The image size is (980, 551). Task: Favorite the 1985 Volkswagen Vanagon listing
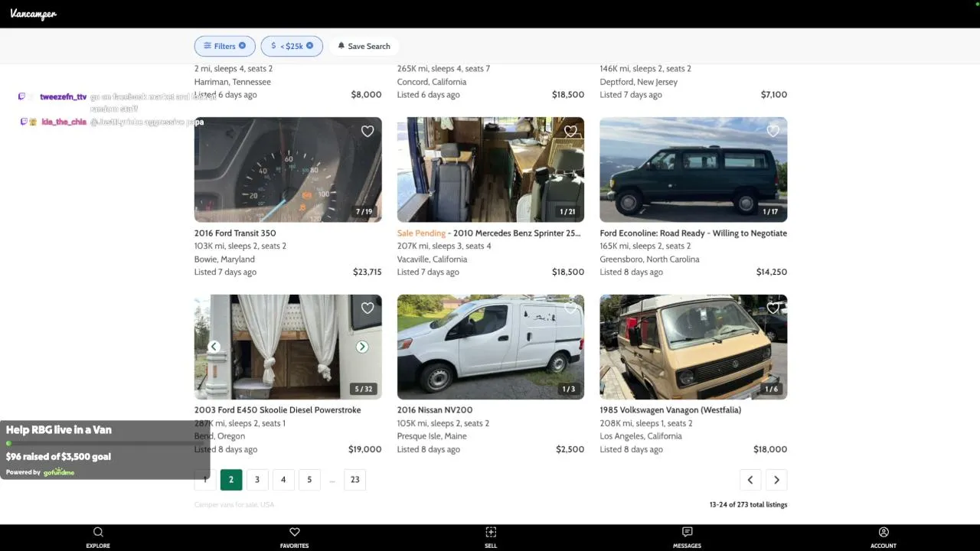[x=773, y=308]
